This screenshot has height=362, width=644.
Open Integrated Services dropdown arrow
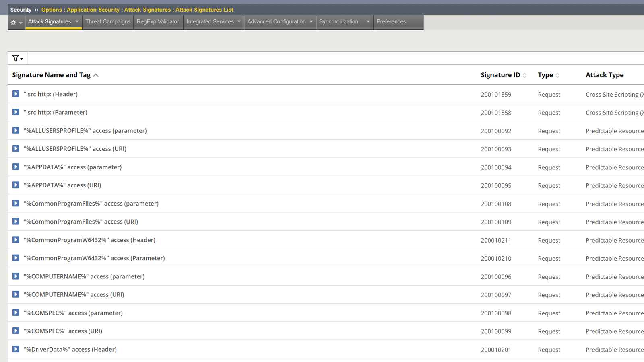[x=239, y=22]
